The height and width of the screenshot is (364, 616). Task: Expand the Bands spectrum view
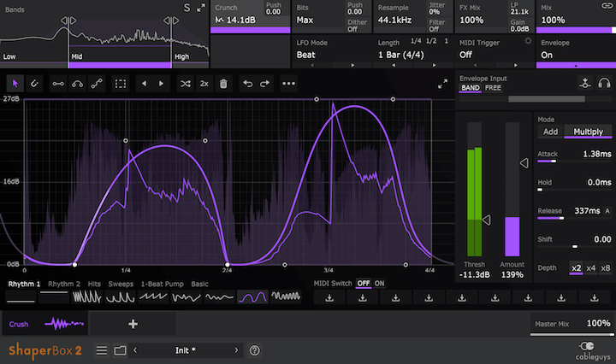point(201,8)
